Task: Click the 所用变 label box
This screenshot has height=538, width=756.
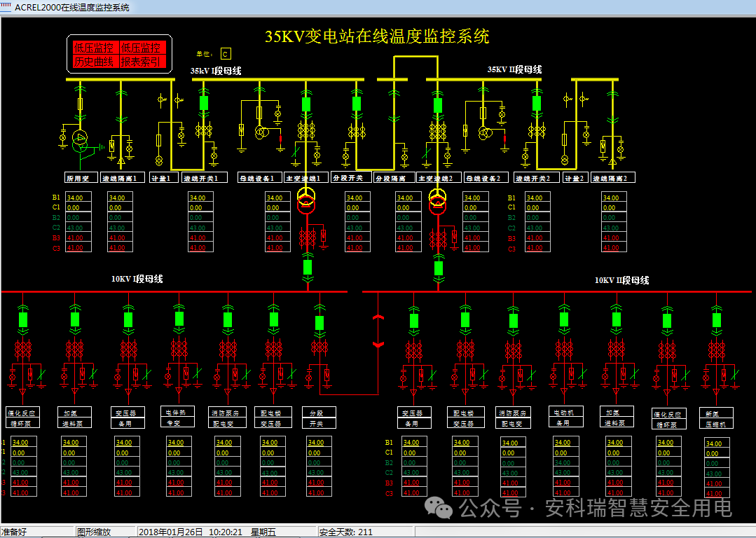Action: click(x=81, y=177)
